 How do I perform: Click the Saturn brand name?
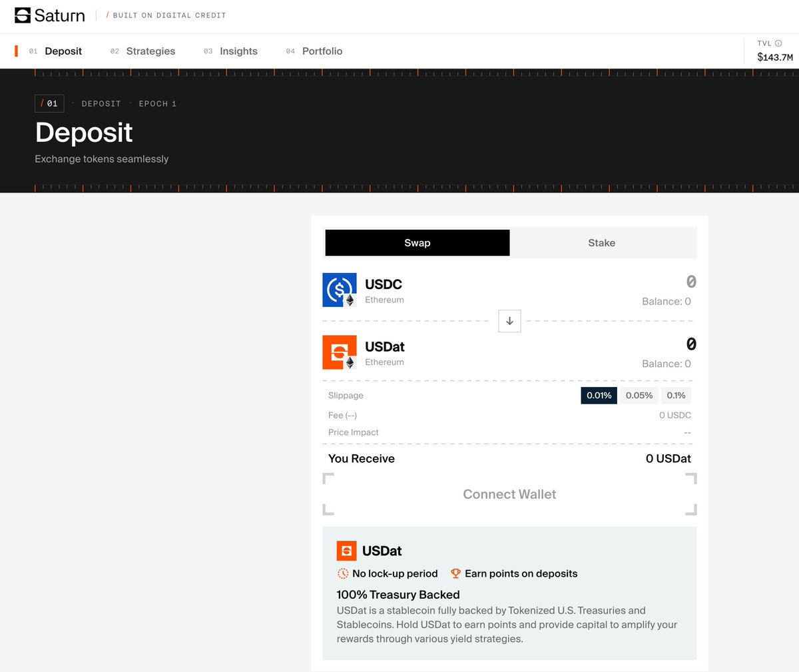click(60, 15)
